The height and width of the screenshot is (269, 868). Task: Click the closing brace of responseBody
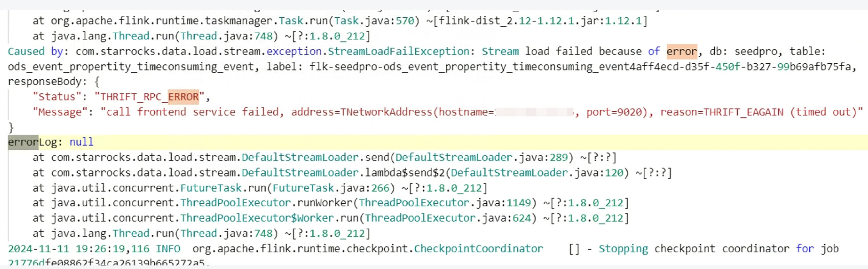[11, 127]
